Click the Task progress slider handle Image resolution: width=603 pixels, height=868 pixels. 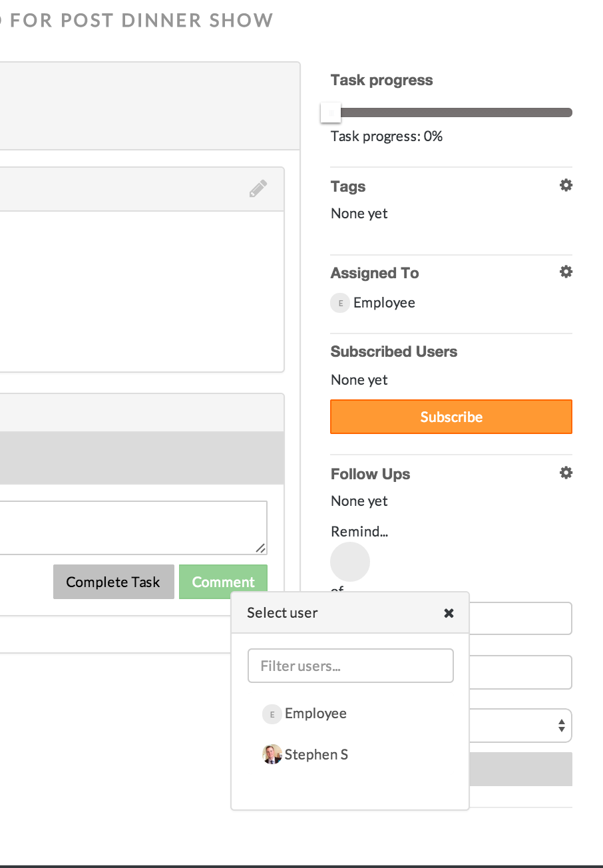(x=331, y=112)
